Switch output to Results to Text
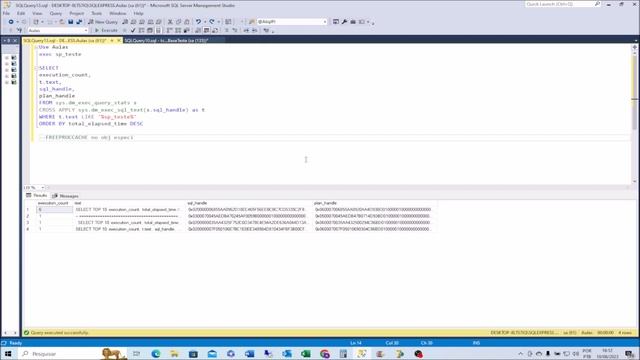 198,31
